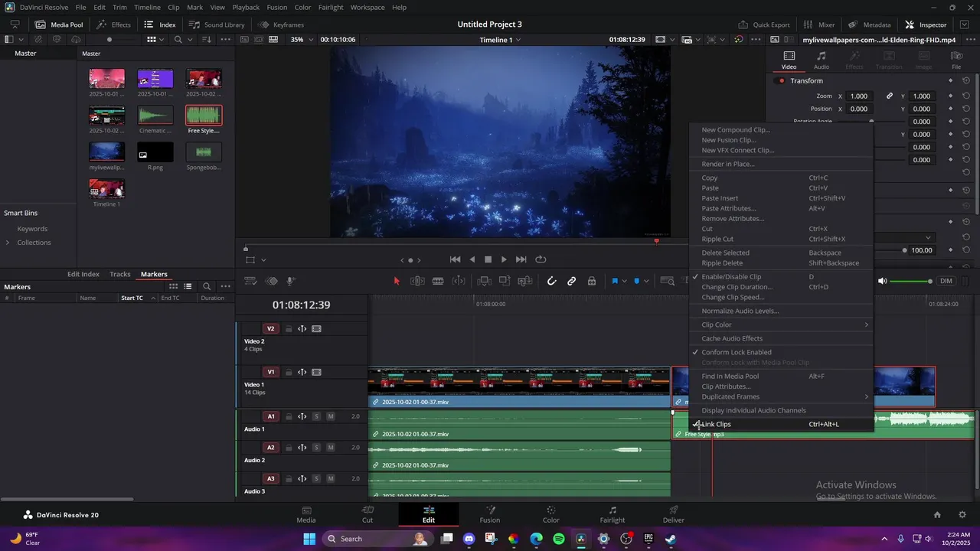Open Steam from Windows taskbar
The width and height of the screenshot is (980, 551).
pos(671,539)
